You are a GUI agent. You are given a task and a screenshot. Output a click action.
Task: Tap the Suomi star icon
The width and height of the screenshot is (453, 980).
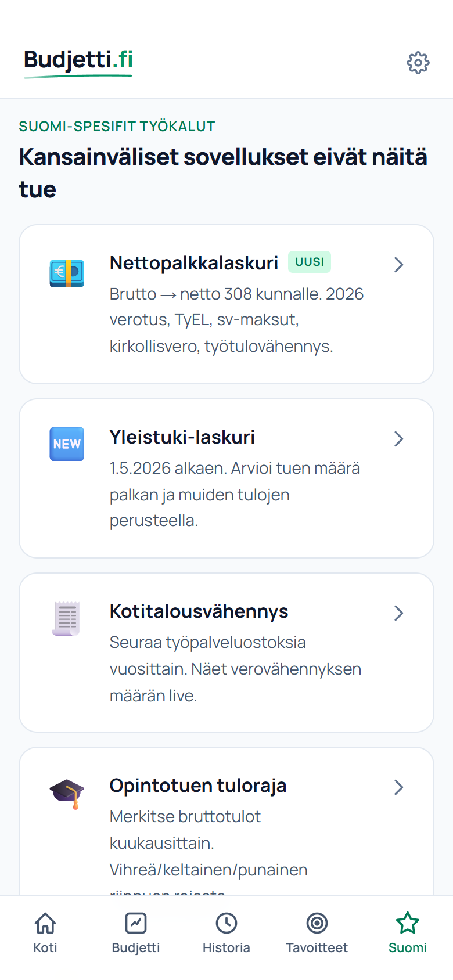(408, 923)
